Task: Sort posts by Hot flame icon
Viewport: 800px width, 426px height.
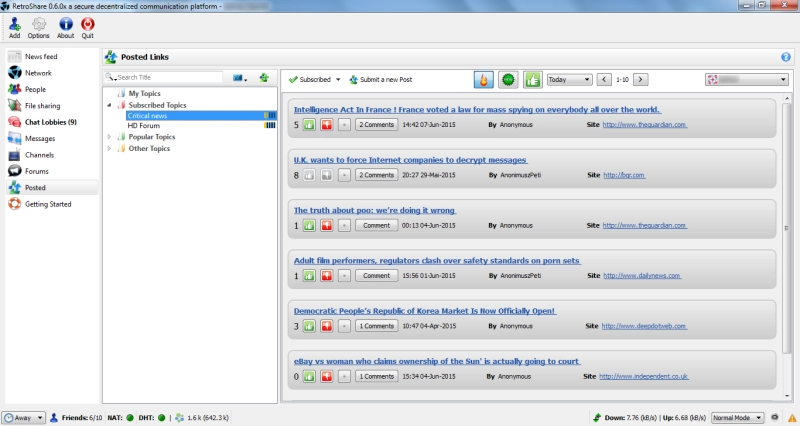Action: [x=484, y=80]
